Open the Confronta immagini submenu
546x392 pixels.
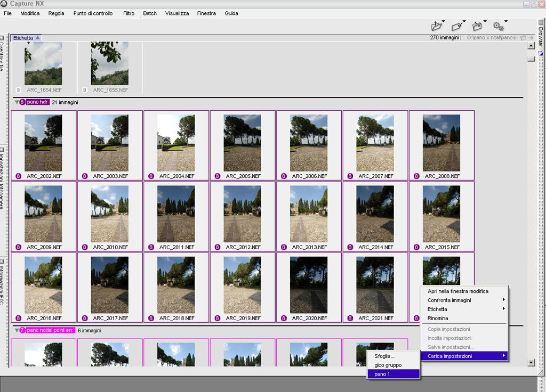(464, 300)
